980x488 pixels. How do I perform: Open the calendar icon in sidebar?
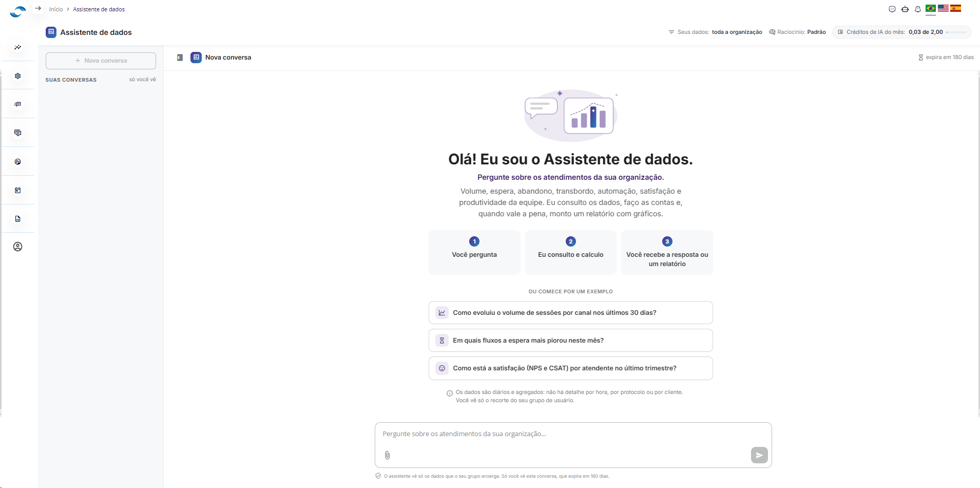(18, 190)
